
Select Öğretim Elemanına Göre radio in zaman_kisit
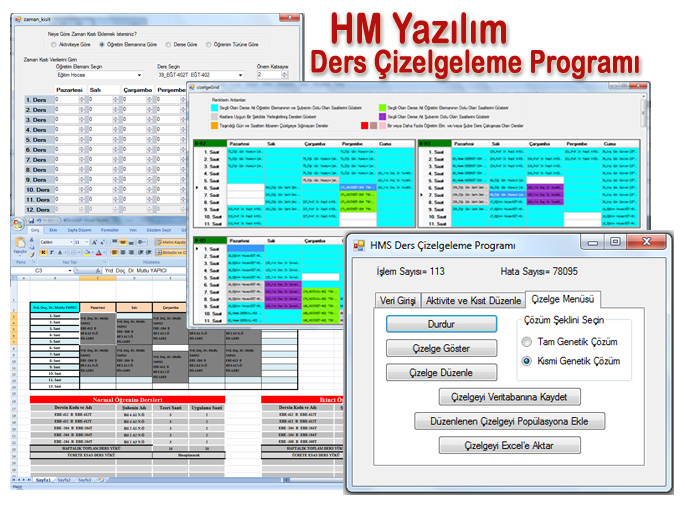tap(102, 45)
